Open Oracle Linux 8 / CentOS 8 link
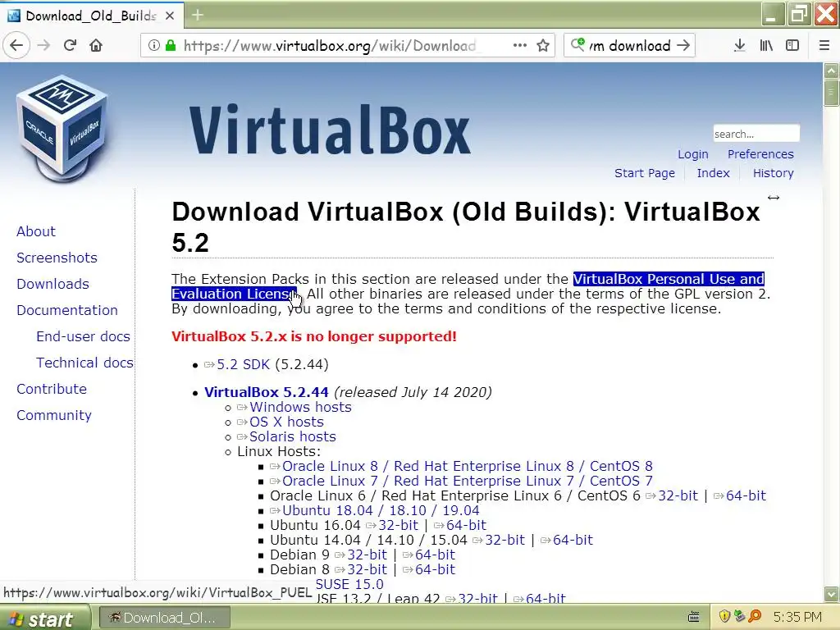The height and width of the screenshot is (630, 840). pyautogui.click(x=467, y=466)
